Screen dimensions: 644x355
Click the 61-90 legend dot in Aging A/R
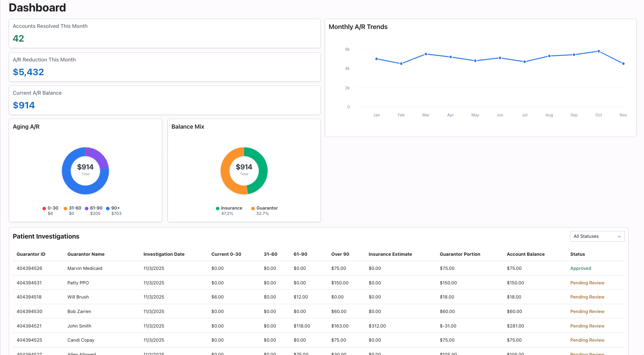coord(87,208)
